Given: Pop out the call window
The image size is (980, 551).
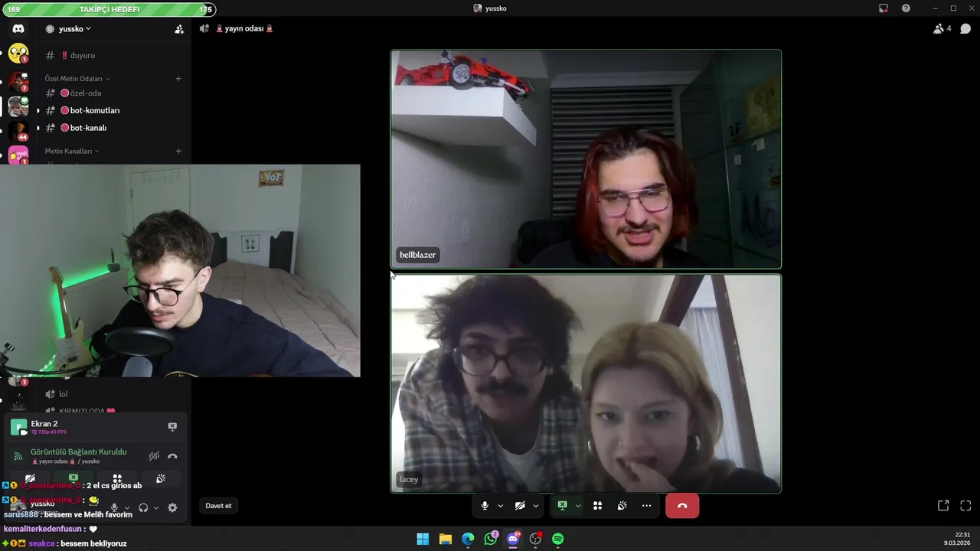Looking at the screenshot, I should coord(943,506).
